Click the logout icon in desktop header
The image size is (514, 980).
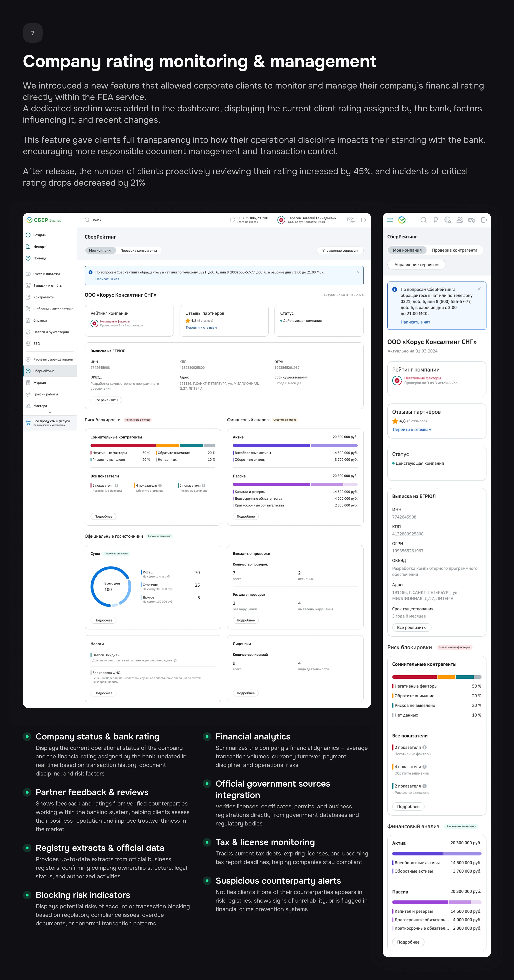click(x=363, y=220)
